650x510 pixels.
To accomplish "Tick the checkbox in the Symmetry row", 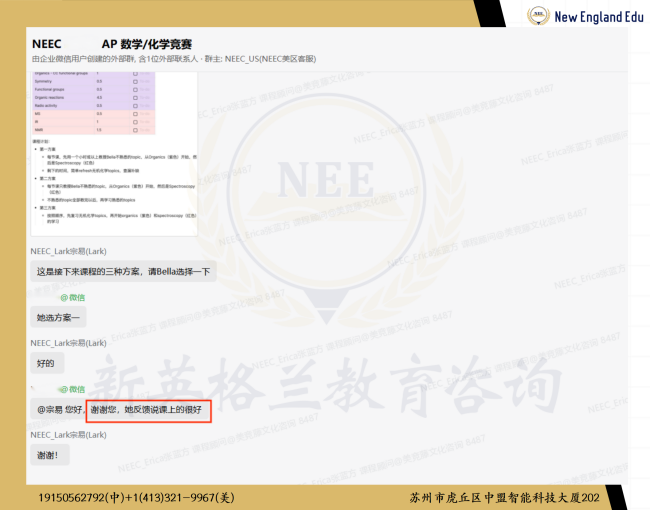I will click(135, 82).
